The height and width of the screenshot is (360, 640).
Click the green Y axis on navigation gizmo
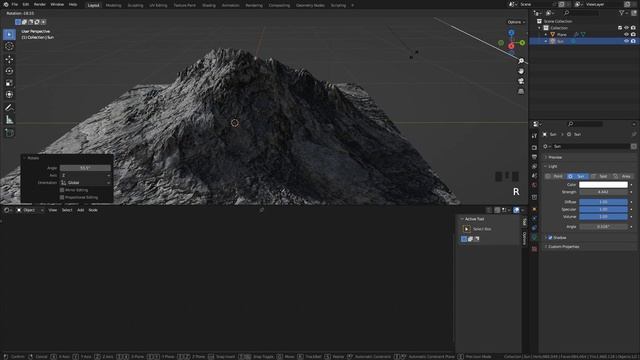[522, 42]
